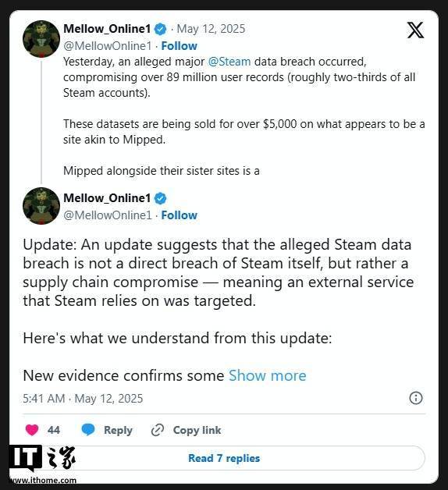Open the X logo in top corner
Screen dimensions: 448x490
pos(415,30)
